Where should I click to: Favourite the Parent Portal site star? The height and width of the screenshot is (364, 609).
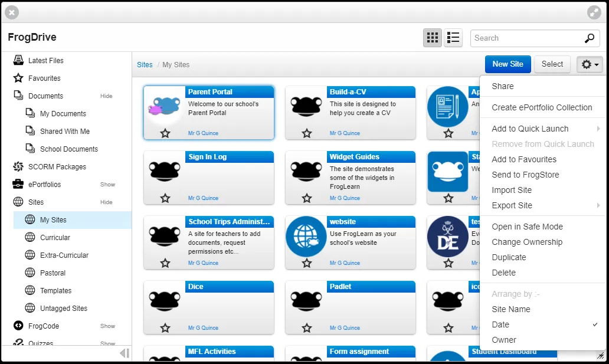click(x=165, y=134)
